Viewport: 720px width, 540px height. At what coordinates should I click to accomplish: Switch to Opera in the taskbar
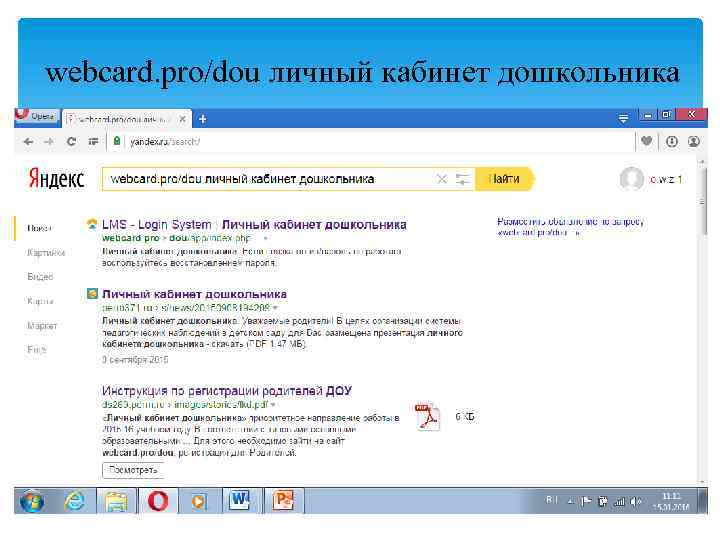[158, 501]
